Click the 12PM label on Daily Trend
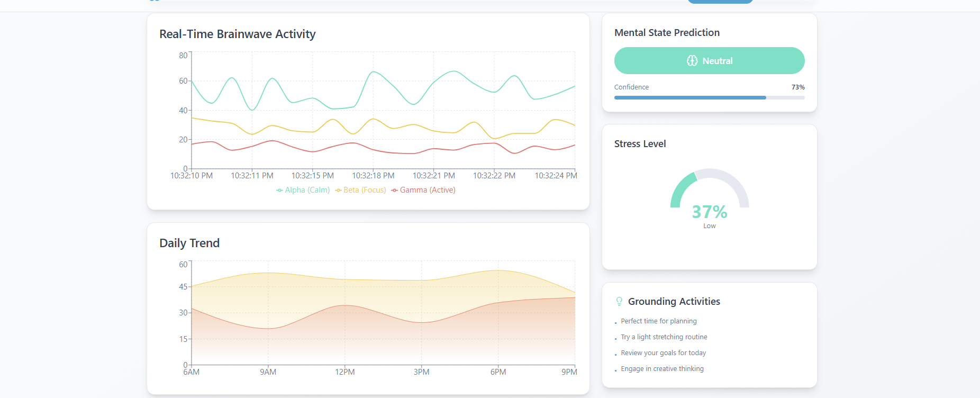 click(x=345, y=372)
